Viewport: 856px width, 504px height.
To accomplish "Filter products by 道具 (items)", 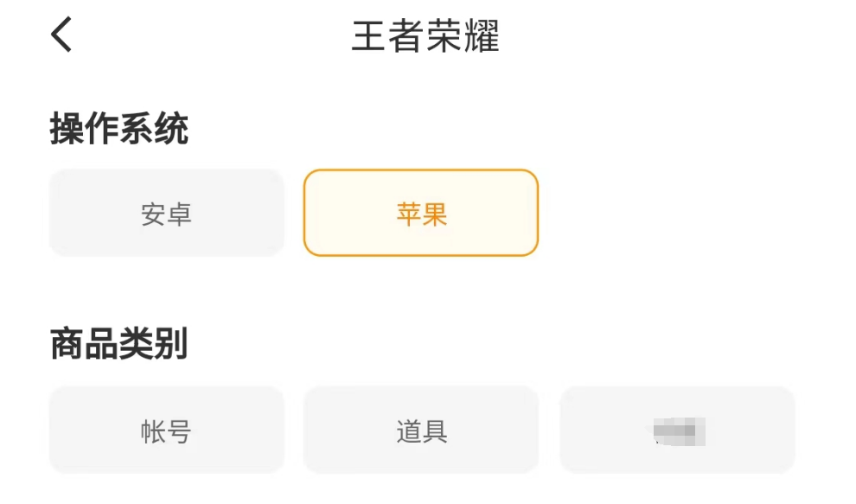I will coord(421,431).
